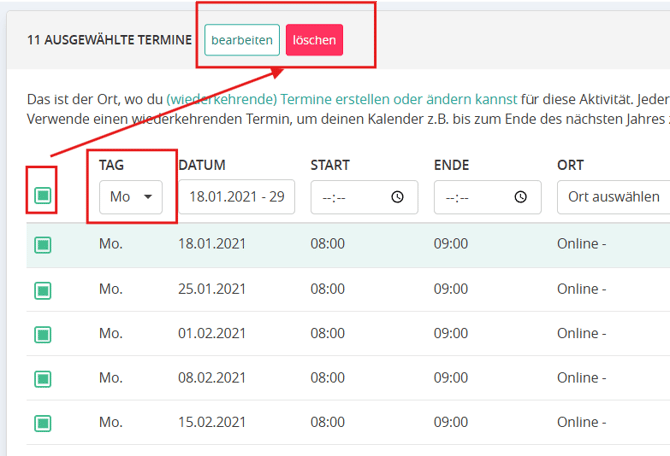The width and height of the screenshot is (670, 456).
Task: Click the clock icon in START time field
Action: tap(398, 197)
